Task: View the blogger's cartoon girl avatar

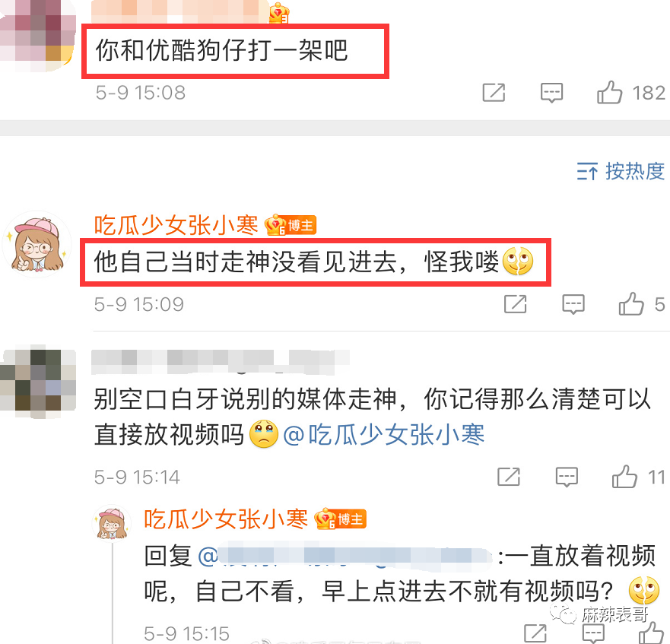Action: tap(37, 244)
